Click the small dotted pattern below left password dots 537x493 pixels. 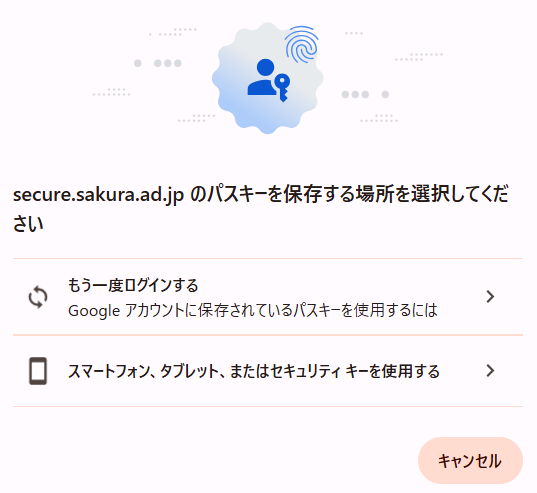point(111,92)
